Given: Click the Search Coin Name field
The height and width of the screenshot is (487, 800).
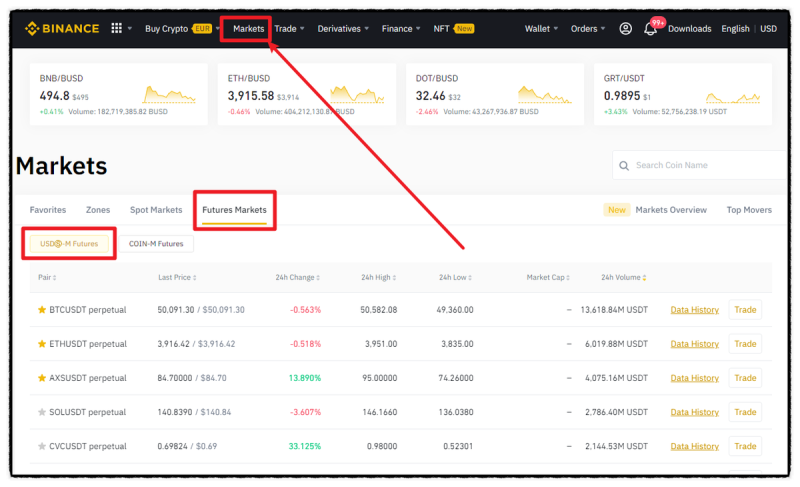Looking at the screenshot, I should (x=700, y=165).
